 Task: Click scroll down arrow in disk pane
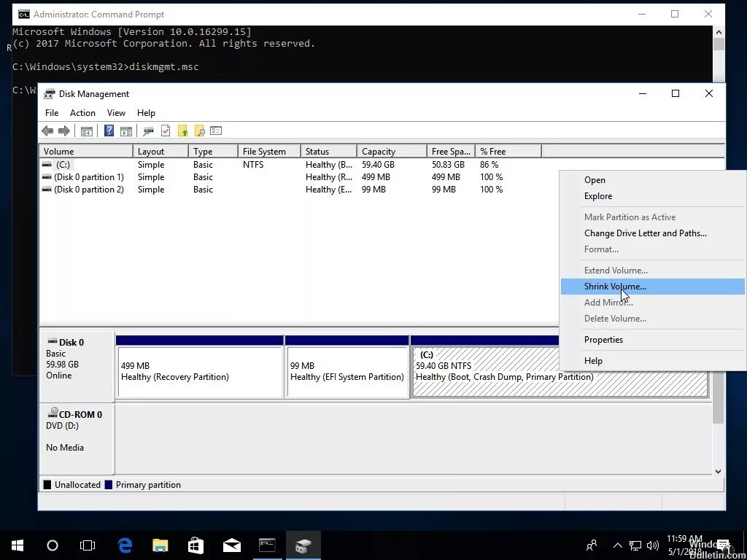[x=718, y=472]
